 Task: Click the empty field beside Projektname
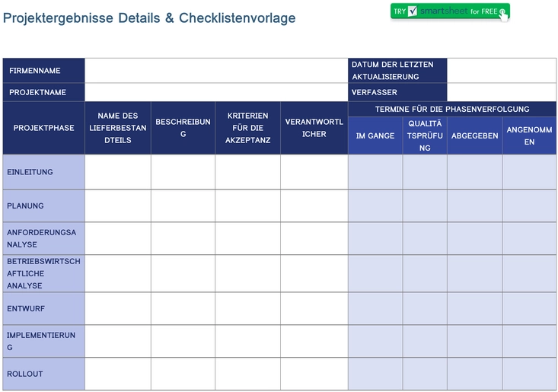tap(216, 92)
